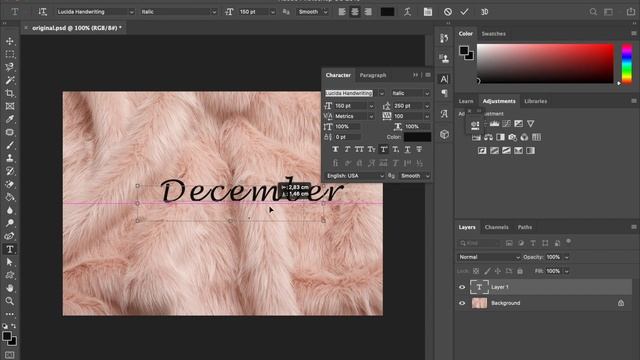Screen dimensions: 640x360
Task: Select the Hand tool
Action: coord(10,288)
